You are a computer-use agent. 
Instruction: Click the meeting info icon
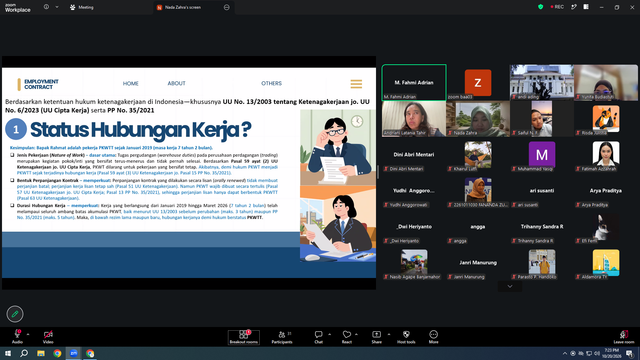[46, 7]
